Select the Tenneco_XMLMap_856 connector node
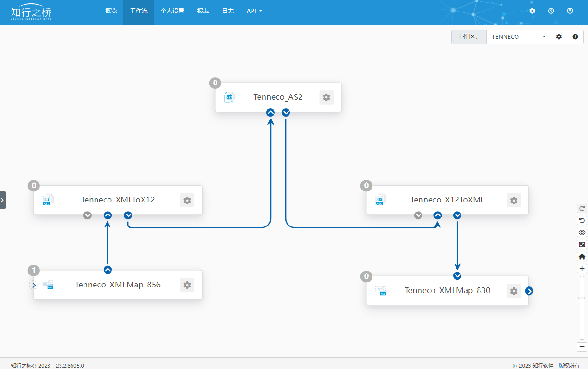588x369 pixels. [x=118, y=285]
